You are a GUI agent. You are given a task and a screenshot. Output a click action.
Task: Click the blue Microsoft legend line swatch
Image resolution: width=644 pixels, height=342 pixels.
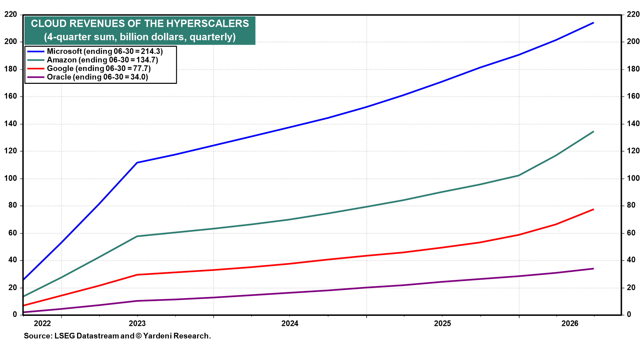36,51
